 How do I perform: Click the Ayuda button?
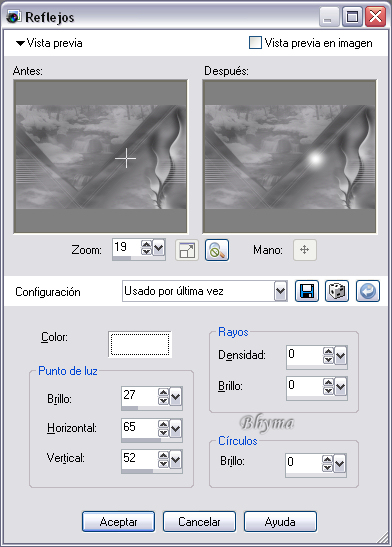pos(280,522)
